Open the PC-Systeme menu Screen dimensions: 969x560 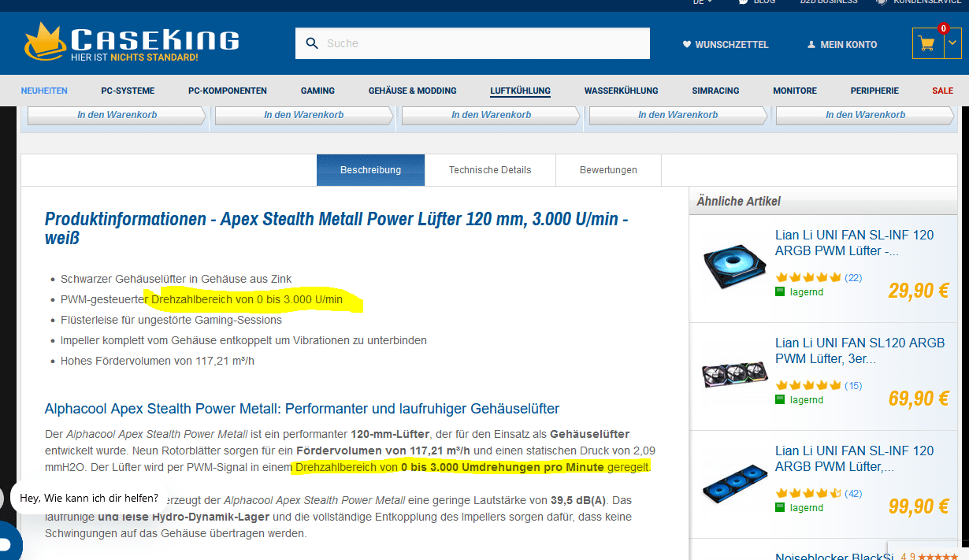click(x=128, y=91)
